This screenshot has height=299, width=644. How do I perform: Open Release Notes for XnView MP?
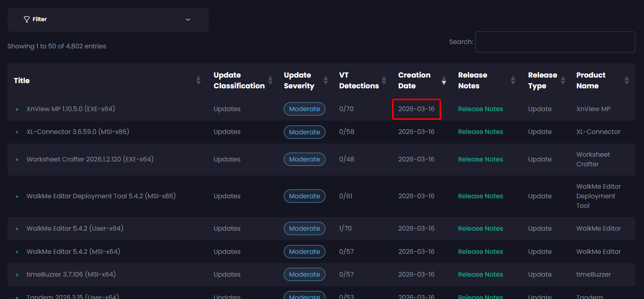pyautogui.click(x=480, y=109)
